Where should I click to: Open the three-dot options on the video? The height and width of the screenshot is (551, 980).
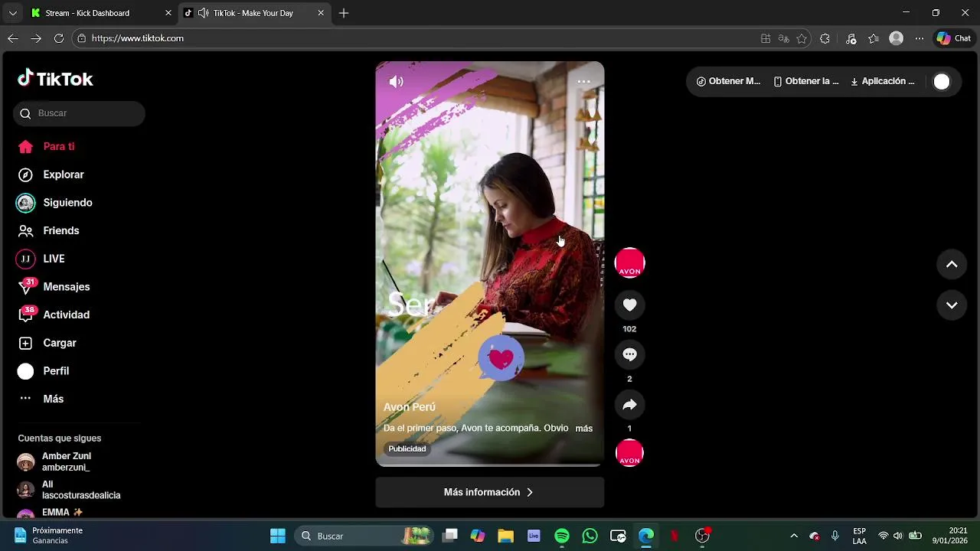[583, 82]
